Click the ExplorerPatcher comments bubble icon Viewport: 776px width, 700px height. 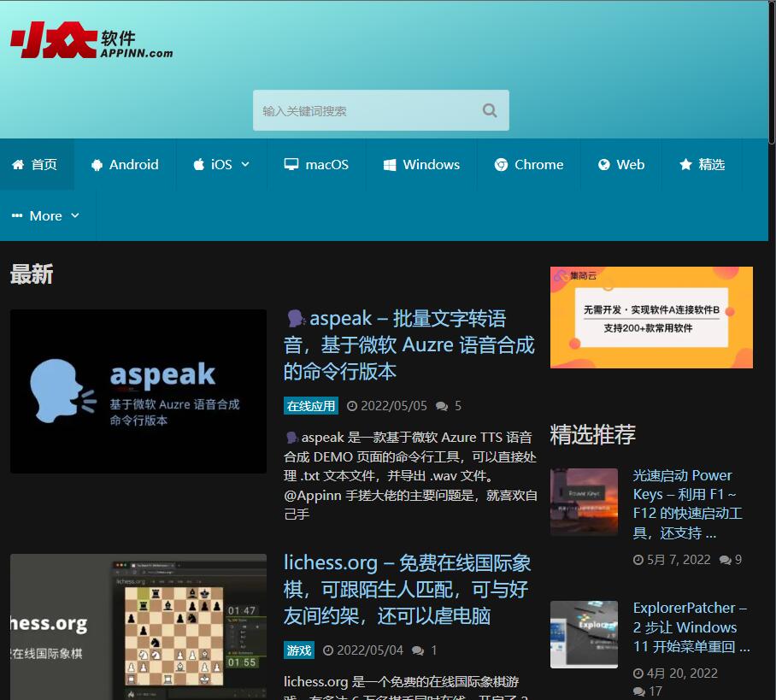coord(639,691)
